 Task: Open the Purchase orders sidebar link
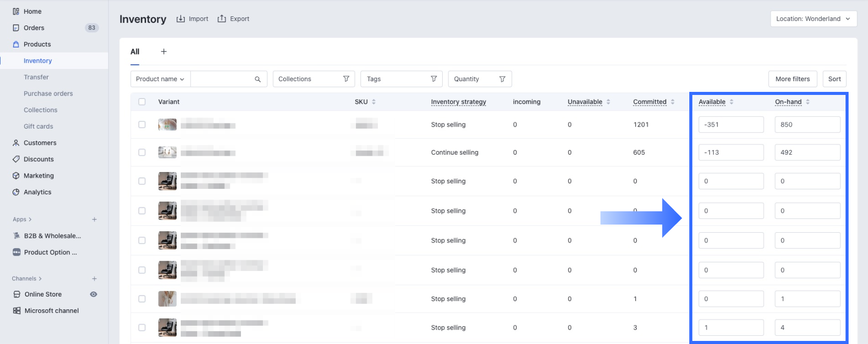[49, 93]
